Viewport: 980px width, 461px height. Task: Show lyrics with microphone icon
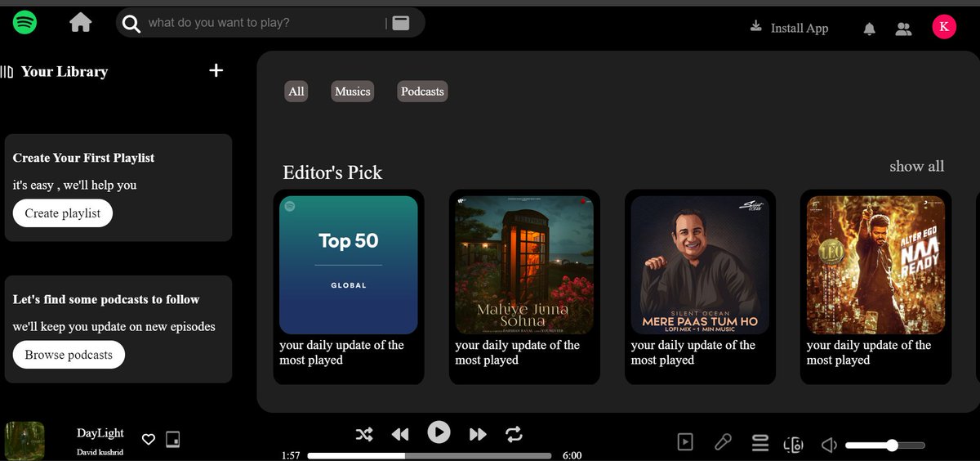(x=723, y=442)
